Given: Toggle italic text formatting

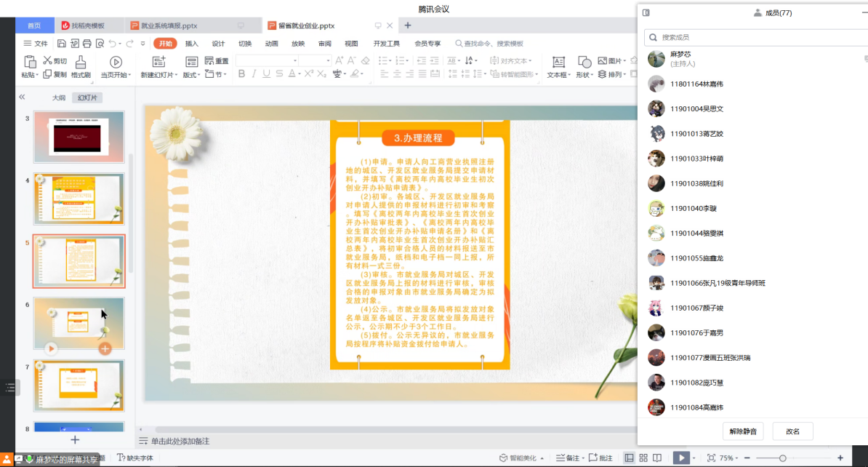Looking at the screenshot, I should (x=254, y=74).
